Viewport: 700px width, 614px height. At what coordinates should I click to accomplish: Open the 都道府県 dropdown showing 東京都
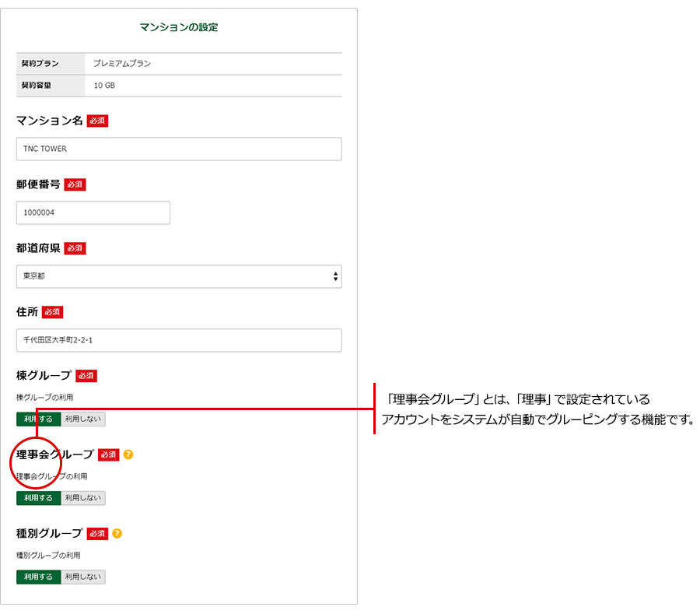click(179, 276)
